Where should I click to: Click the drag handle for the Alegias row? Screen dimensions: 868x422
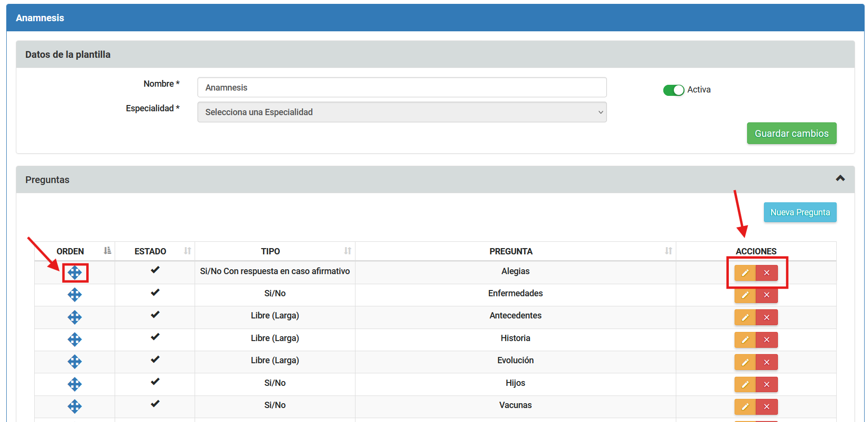coord(75,273)
